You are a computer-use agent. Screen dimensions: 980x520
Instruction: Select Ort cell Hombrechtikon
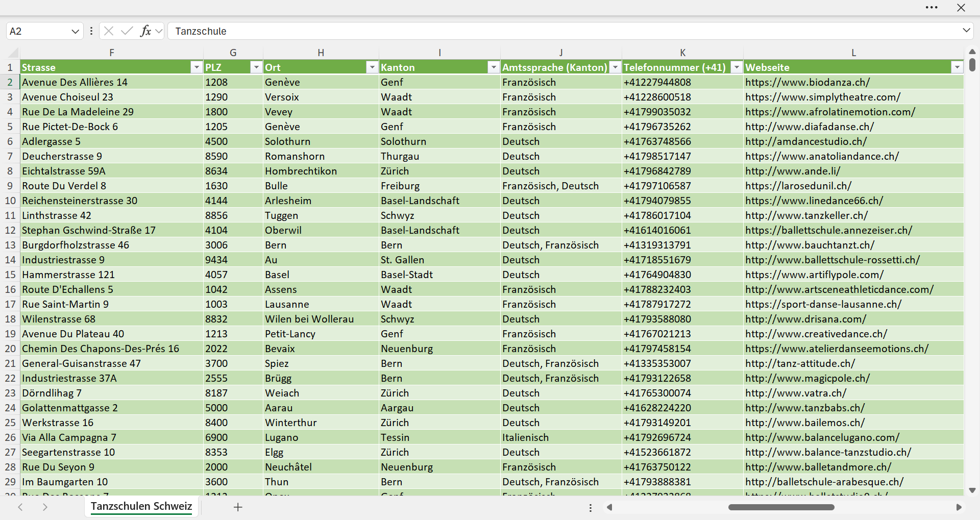pos(321,171)
